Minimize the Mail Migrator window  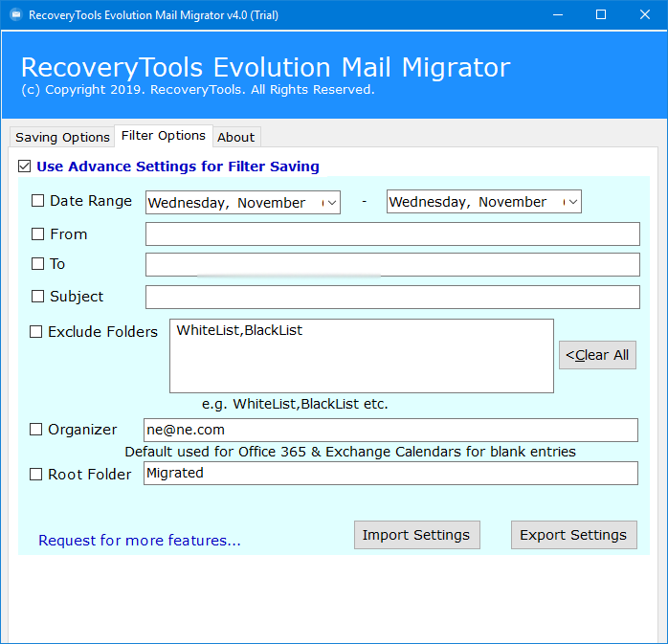(x=558, y=15)
